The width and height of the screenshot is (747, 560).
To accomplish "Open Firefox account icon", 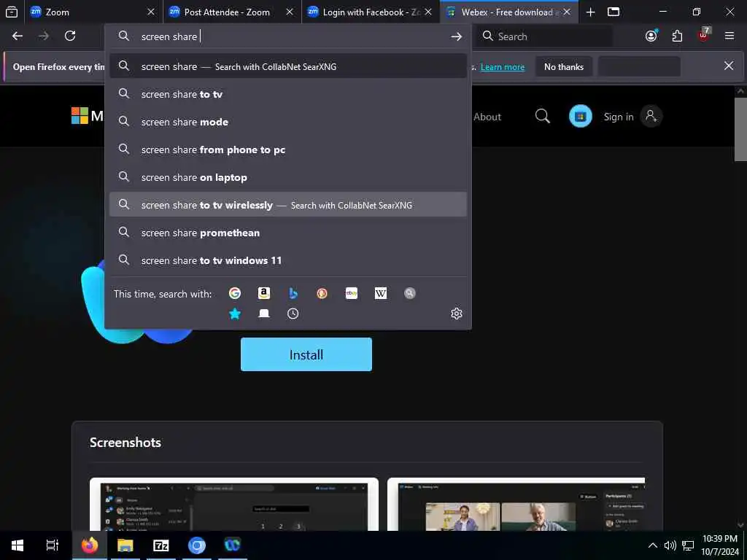I will (x=651, y=36).
